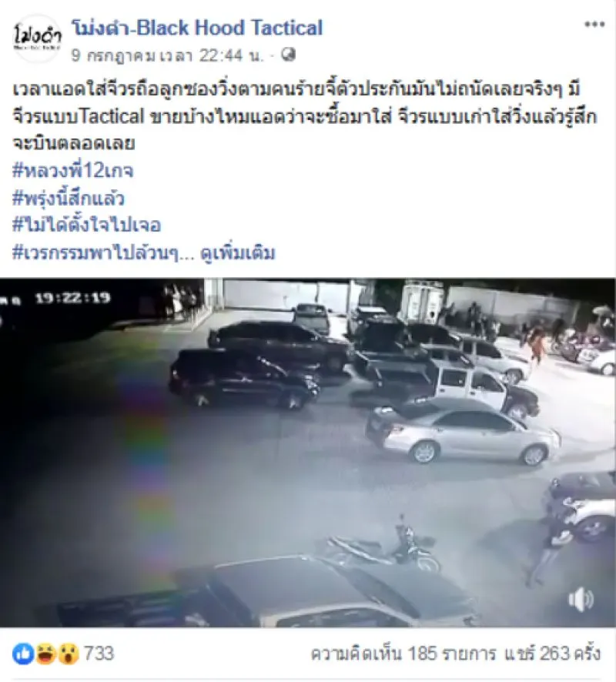
Task: Click the public globe audience icon
Action: (x=288, y=55)
